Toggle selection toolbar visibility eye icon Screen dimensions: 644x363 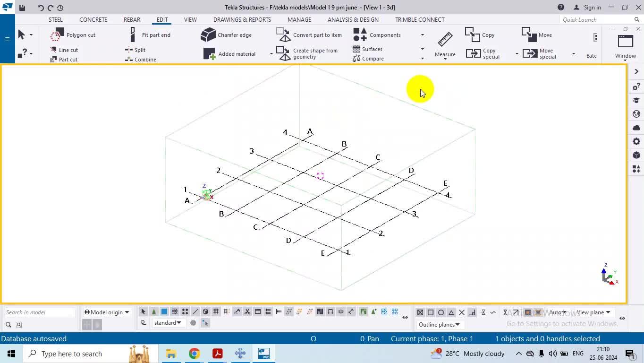[x=405, y=317]
